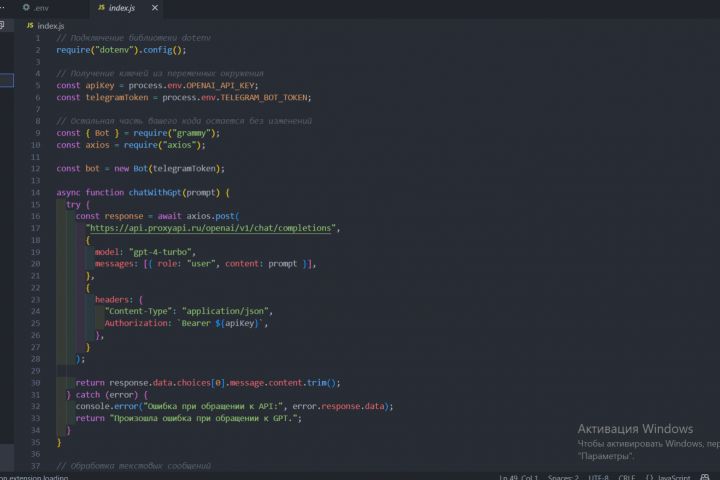Click the catch (error) line
This screenshot has width=720, height=480.
107,395
